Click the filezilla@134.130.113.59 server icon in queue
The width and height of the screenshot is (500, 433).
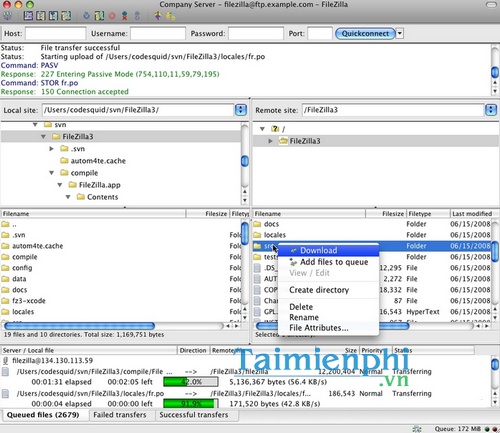pyautogui.click(x=5, y=361)
